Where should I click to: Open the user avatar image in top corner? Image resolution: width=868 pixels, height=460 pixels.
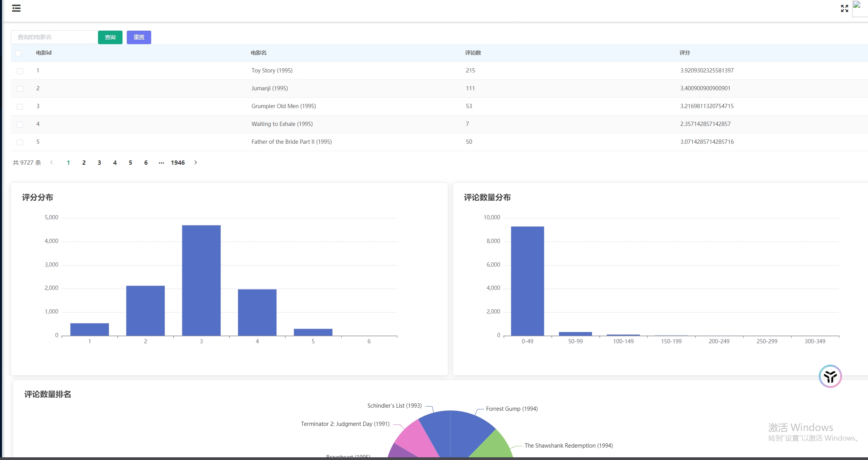[860, 8]
